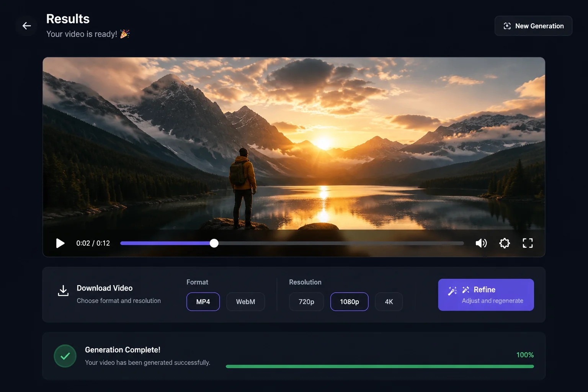Click the video seek bar handle
This screenshot has width=588, height=392.
[214, 243]
